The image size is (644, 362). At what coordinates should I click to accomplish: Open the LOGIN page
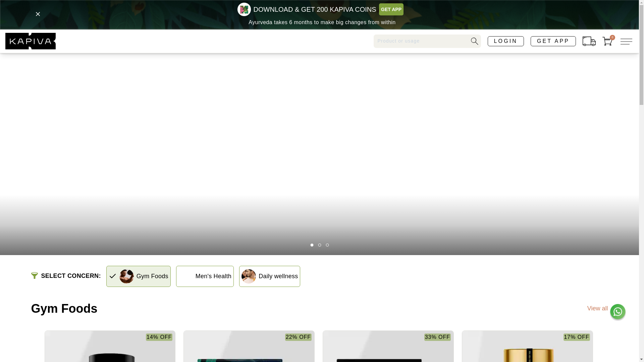tap(505, 41)
